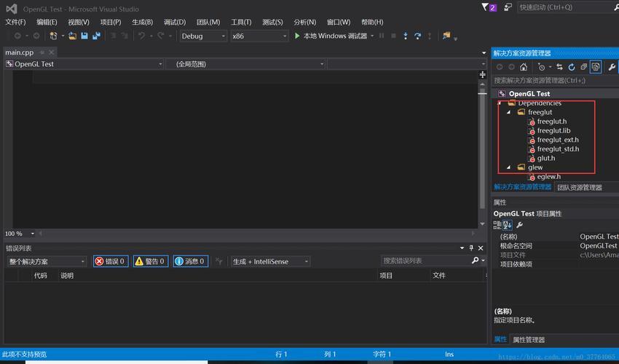Open the View menu

79,22
